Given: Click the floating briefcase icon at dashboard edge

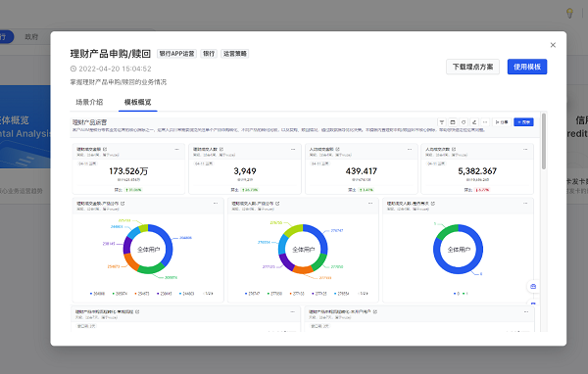Looking at the screenshot, I should [533, 287].
